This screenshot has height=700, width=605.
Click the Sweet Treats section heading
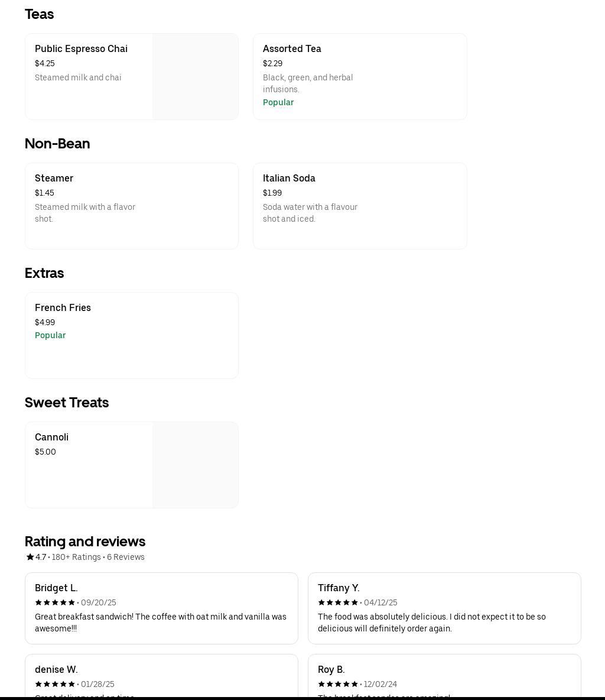67,403
